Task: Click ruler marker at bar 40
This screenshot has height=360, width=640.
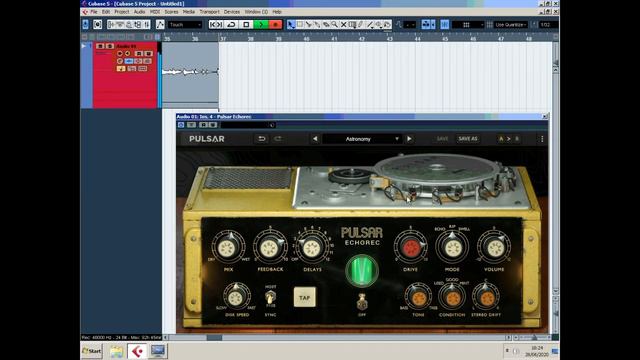Action: [306, 38]
